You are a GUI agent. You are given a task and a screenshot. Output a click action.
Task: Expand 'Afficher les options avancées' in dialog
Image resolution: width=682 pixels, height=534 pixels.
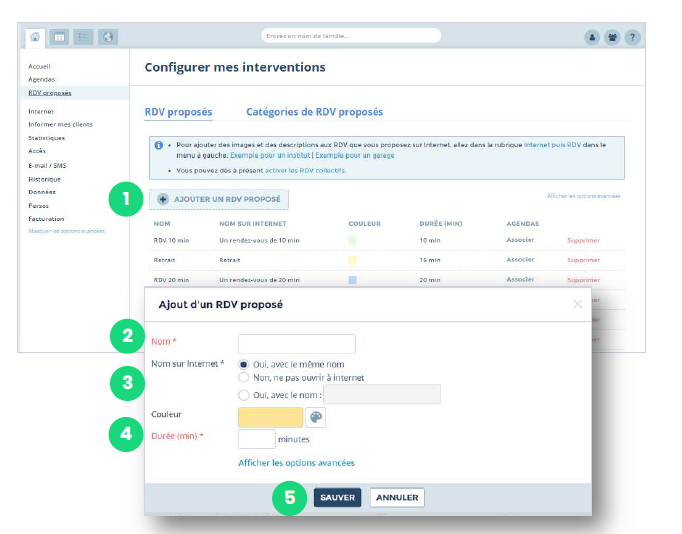click(296, 463)
